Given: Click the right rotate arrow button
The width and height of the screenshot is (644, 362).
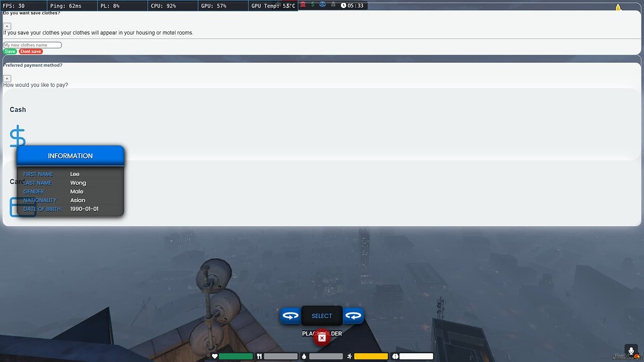Looking at the screenshot, I should point(353,315).
